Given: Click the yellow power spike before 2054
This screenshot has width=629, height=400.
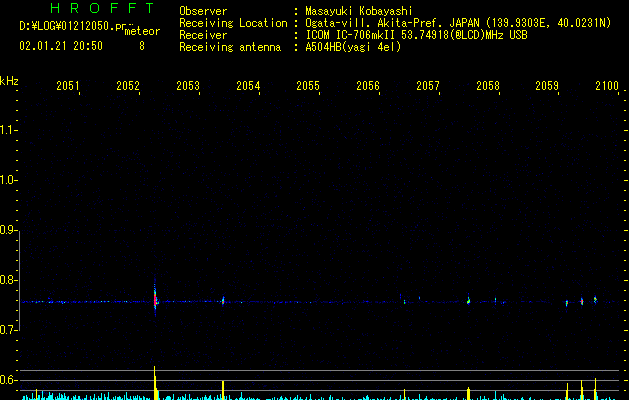Looking at the screenshot, I should pos(223,390).
